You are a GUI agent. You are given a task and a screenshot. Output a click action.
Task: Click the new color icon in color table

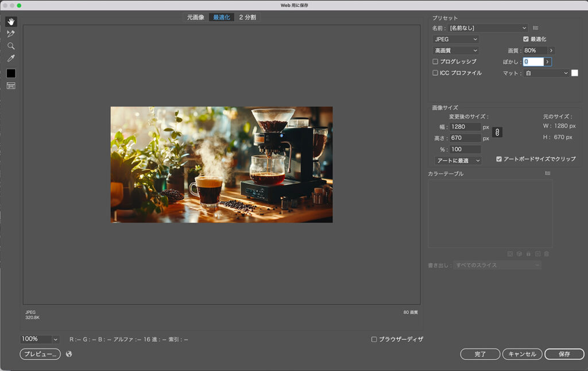click(x=537, y=254)
